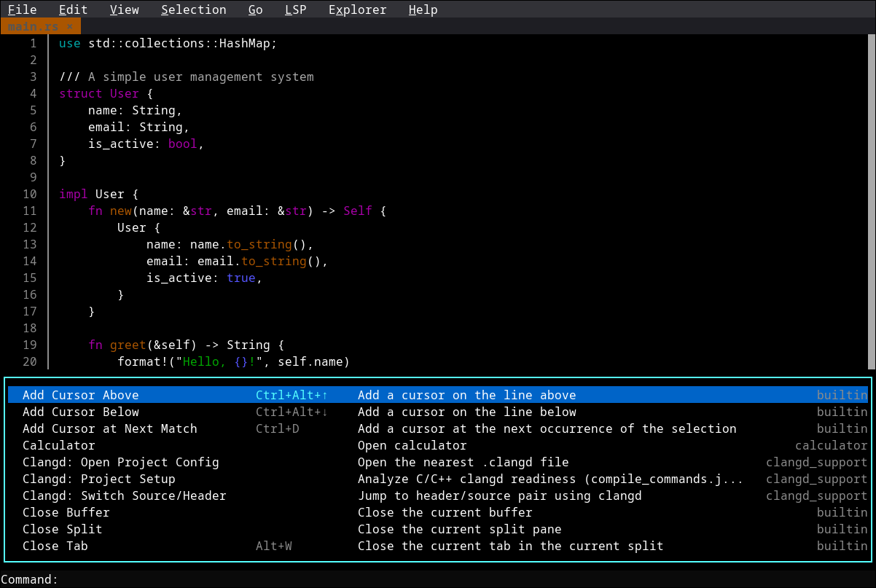Open the LSP menu
Screen dimensions: 876x588
[295, 9]
